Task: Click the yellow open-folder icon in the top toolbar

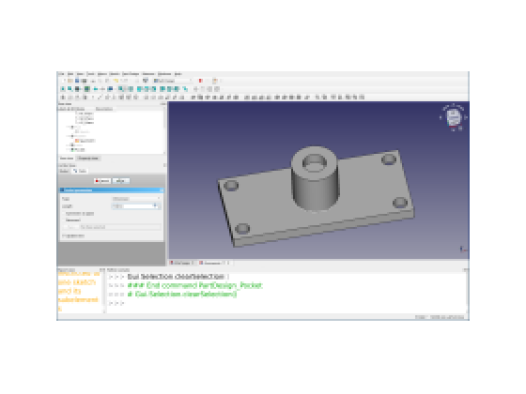Action: 70,81
